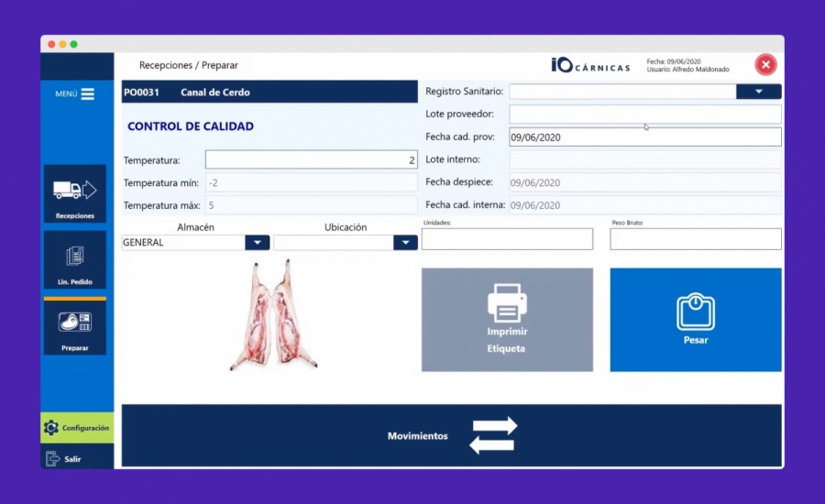Select the Recepciones truck icon
The image size is (825, 504).
[75, 191]
